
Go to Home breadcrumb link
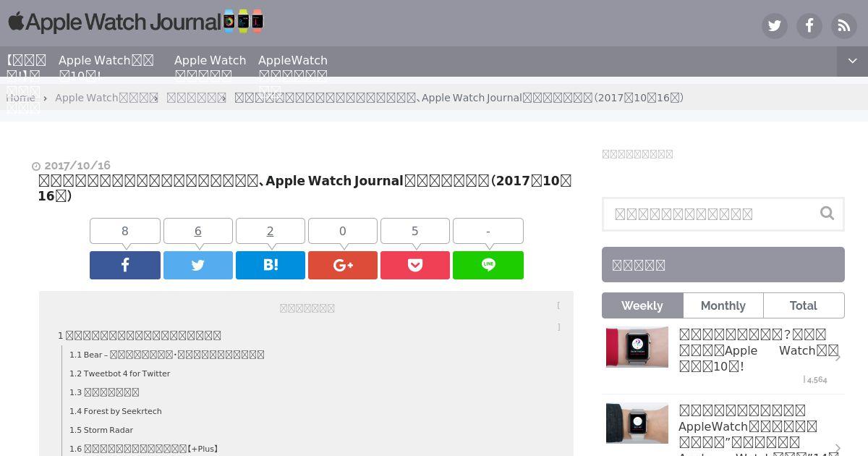(20, 98)
